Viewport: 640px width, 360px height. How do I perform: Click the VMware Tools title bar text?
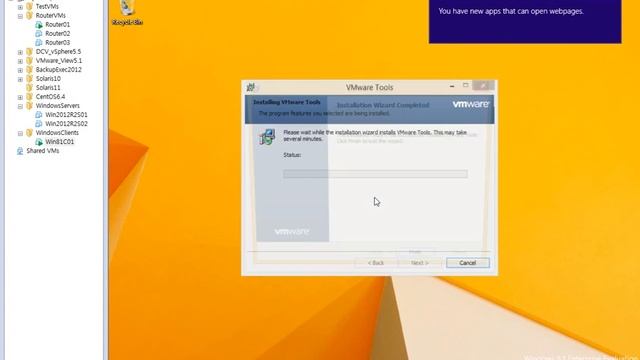[x=369, y=87]
